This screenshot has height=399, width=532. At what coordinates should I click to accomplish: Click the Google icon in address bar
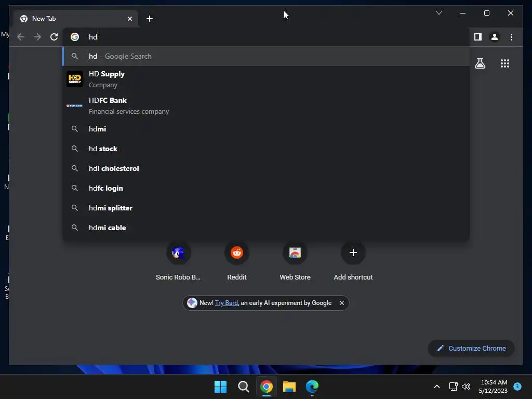75,37
